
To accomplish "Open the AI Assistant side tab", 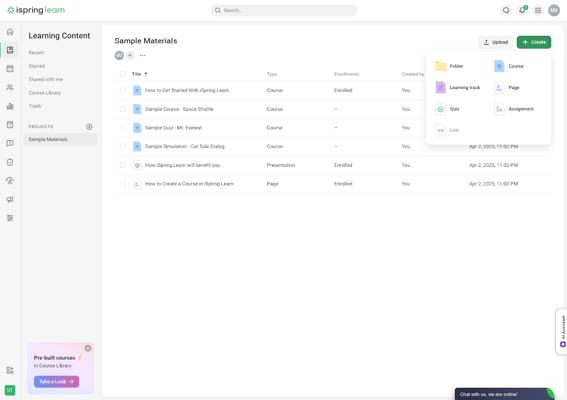I will tap(562, 331).
